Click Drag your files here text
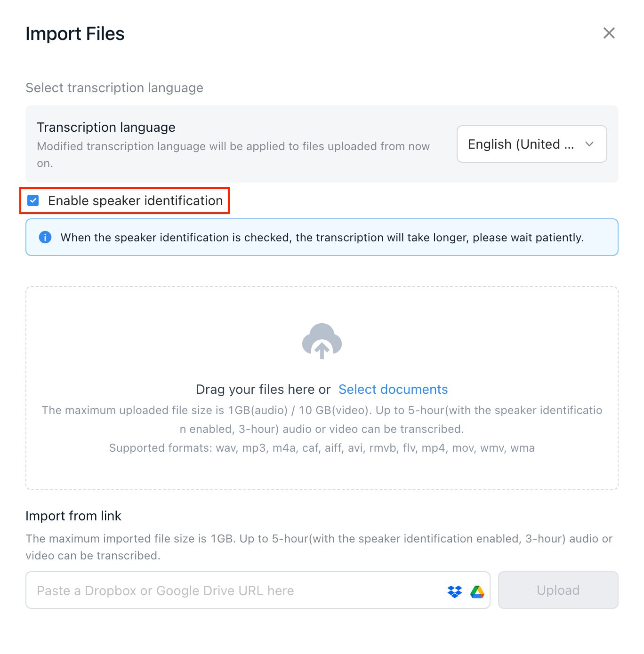The image size is (644, 654). tap(263, 390)
